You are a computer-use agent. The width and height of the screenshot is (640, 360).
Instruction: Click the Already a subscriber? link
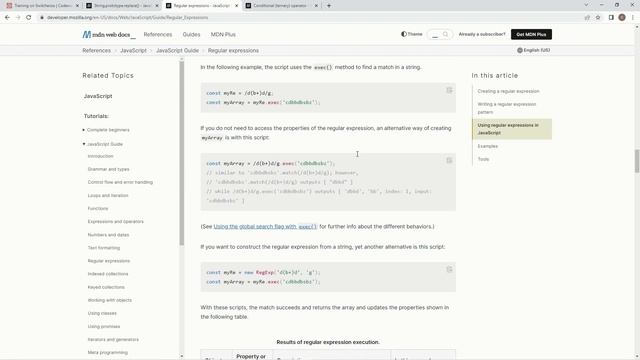click(x=482, y=34)
